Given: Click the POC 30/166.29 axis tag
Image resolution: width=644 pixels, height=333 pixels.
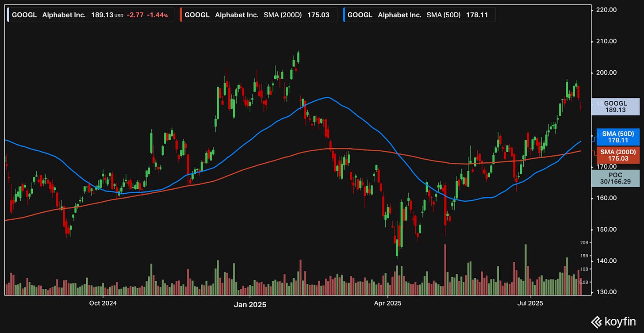Looking at the screenshot, I should (615, 178).
